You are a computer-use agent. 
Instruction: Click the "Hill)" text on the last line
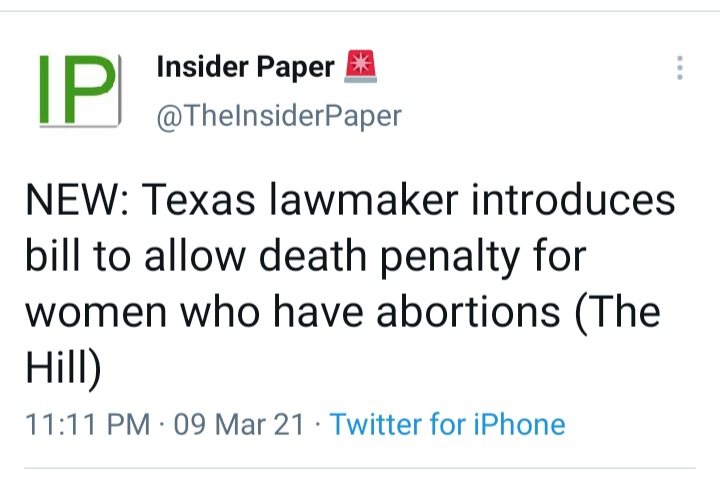coord(62,368)
